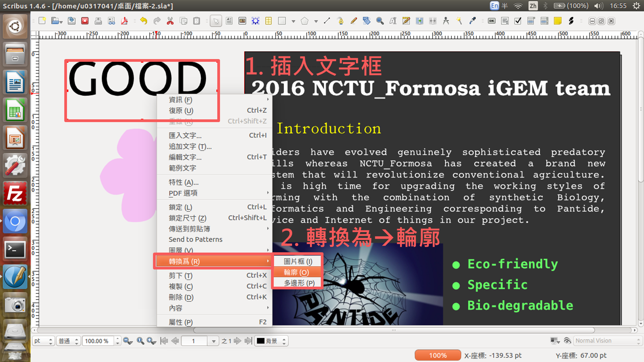Undo the last action with the yellow arrow
This screenshot has width=644, height=362.
point(144,21)
